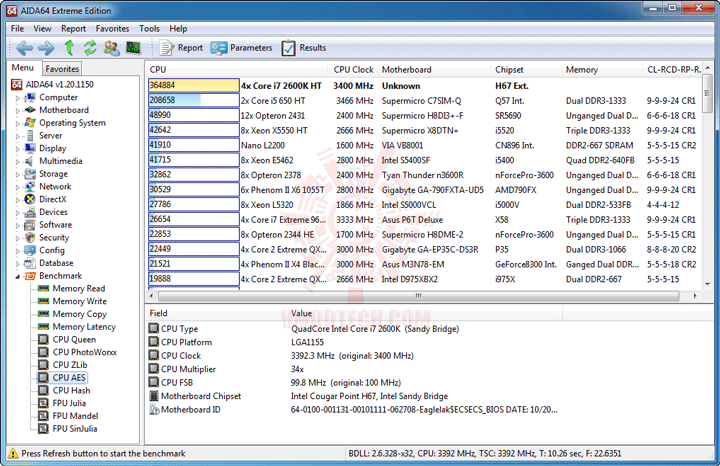The image size is (720, 466).
Task: Click the green Up arrow icon
Action: pyautogui.click(x=69, y=47)
